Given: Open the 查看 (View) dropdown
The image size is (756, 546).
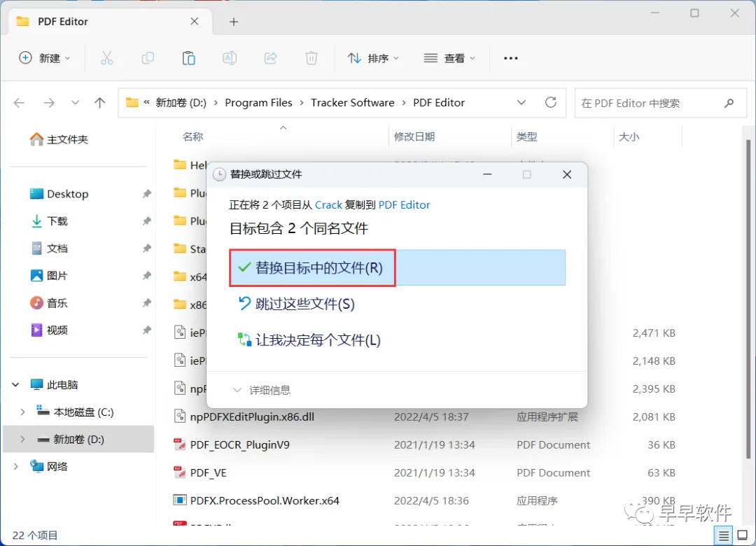Looking at the screenshot, I should click(x=449, y=58).
